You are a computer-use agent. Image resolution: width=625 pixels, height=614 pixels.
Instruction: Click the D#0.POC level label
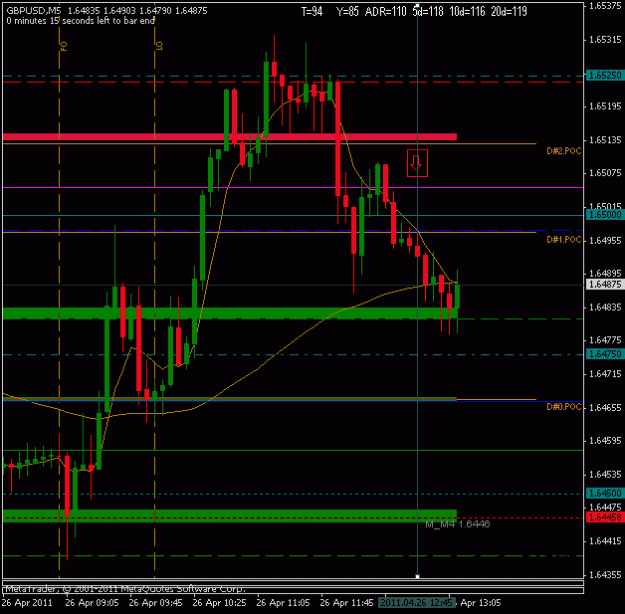[564, 407]
